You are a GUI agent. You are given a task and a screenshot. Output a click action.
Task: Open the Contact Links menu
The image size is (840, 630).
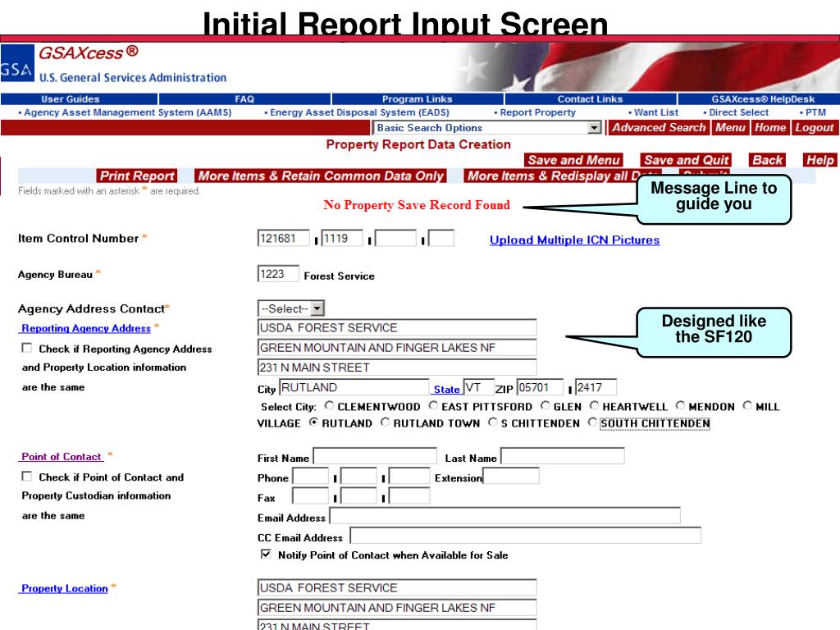click(590, 99)
